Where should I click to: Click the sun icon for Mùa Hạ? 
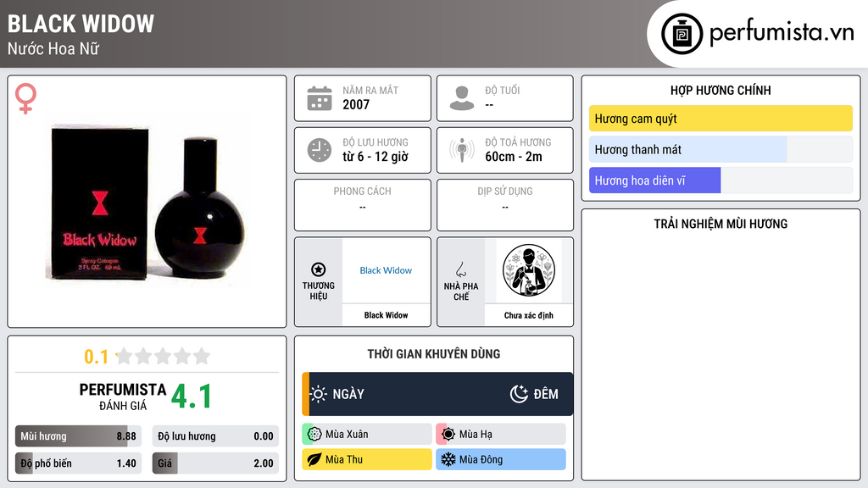[x=448, y=435]
